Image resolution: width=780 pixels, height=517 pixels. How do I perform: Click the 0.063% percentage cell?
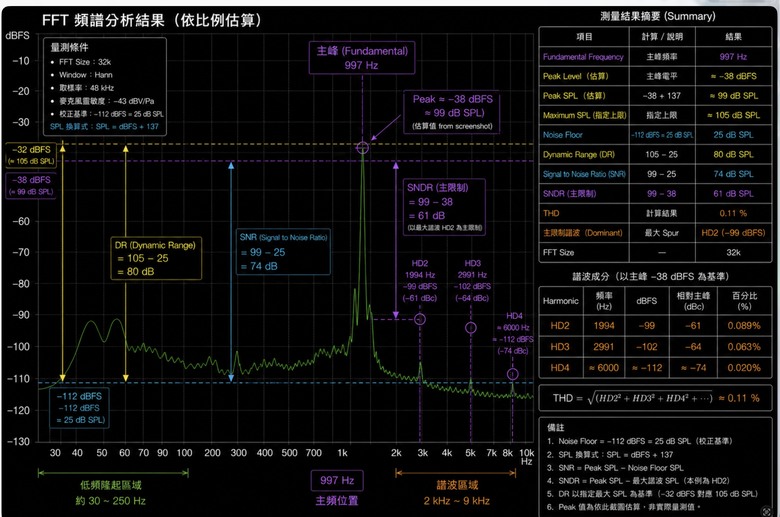pyautogui.click(x=744, y=346)
